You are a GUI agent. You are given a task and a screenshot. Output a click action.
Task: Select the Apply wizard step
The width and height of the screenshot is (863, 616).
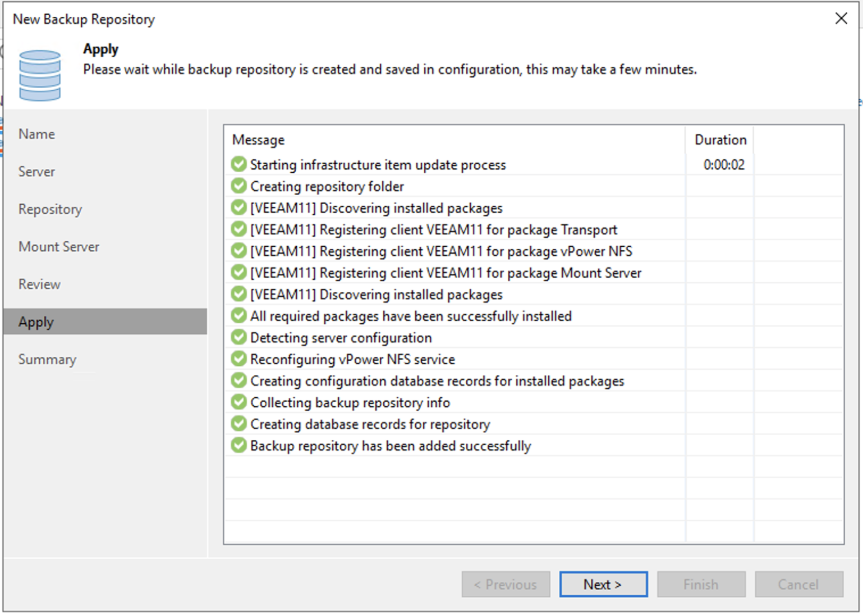105,321
